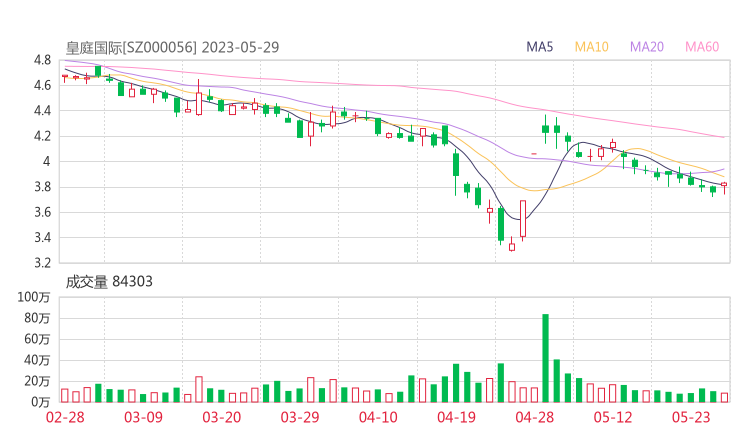This screenshot has height=440, width=740.
Task: Click the 02-28 date axis label
Action: (x=65, y=417)
